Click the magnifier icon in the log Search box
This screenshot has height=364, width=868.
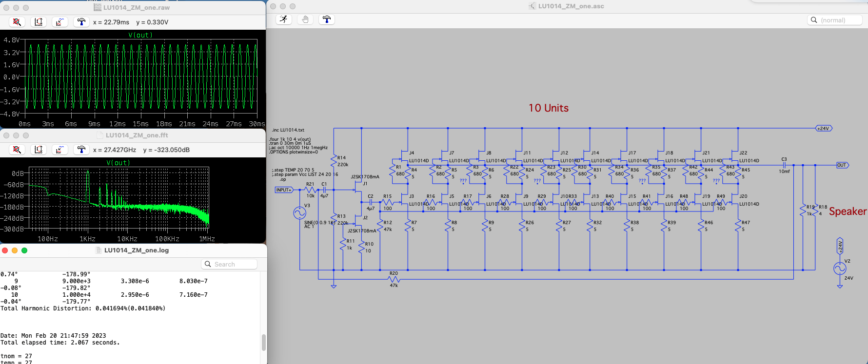tap(208, 264)
